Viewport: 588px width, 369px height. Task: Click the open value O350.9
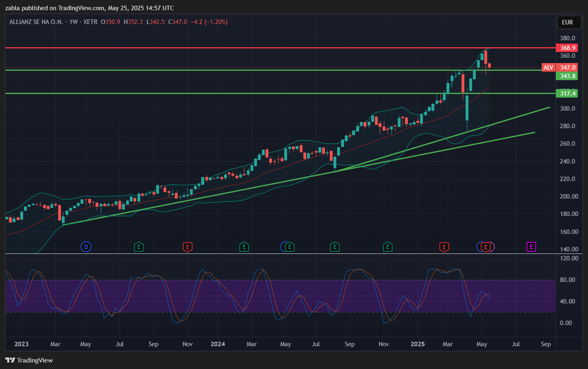pyautogui.click(x=111, y=22)
